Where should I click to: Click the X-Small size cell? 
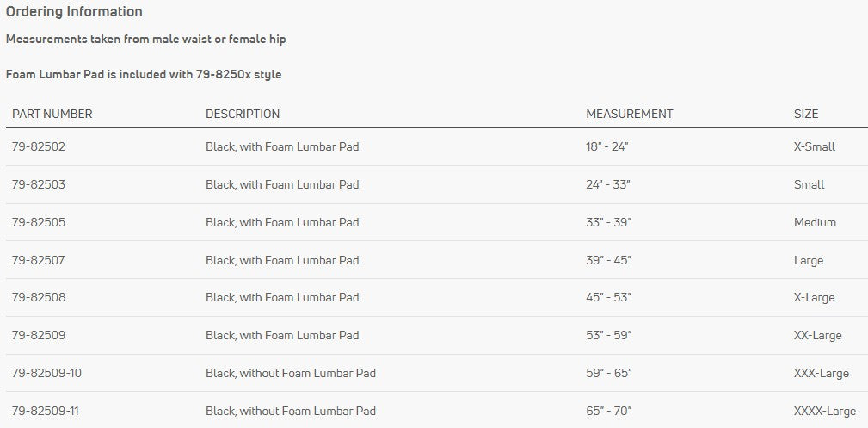[815, 147]
